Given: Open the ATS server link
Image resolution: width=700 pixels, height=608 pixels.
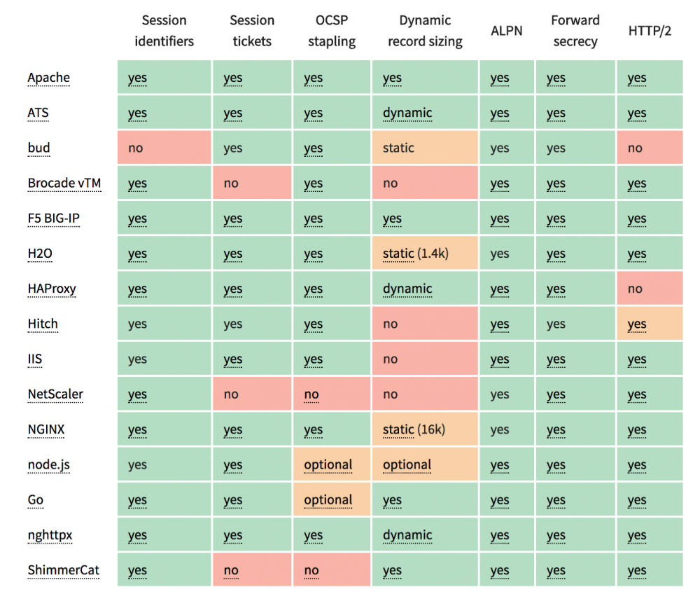Looking at the screenshot, I should [x=38, y=113].
